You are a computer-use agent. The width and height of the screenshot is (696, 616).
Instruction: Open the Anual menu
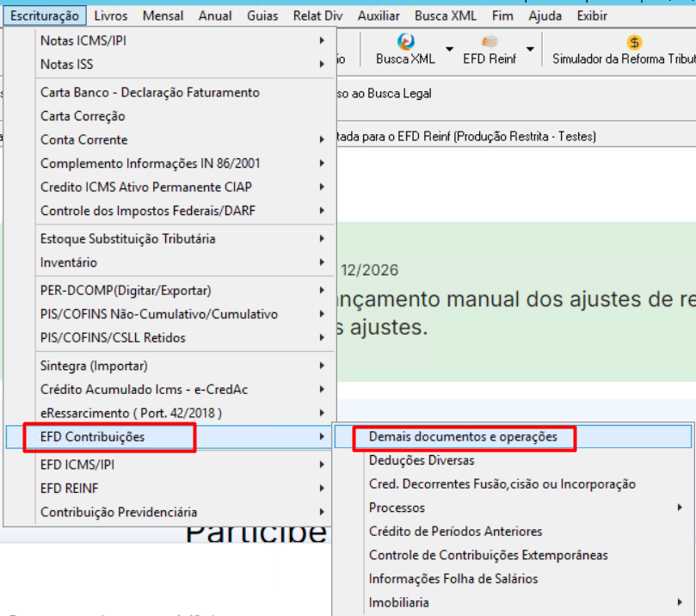click(215, 16)
